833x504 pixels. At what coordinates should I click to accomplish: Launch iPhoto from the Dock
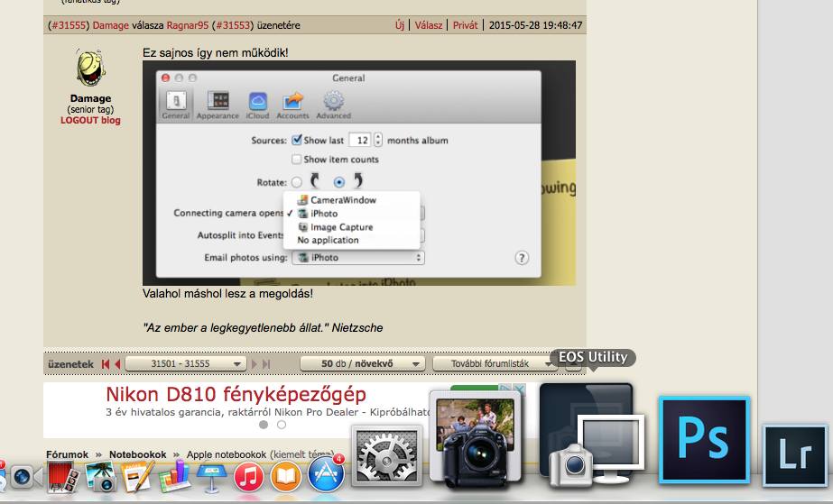click(100, 476)
